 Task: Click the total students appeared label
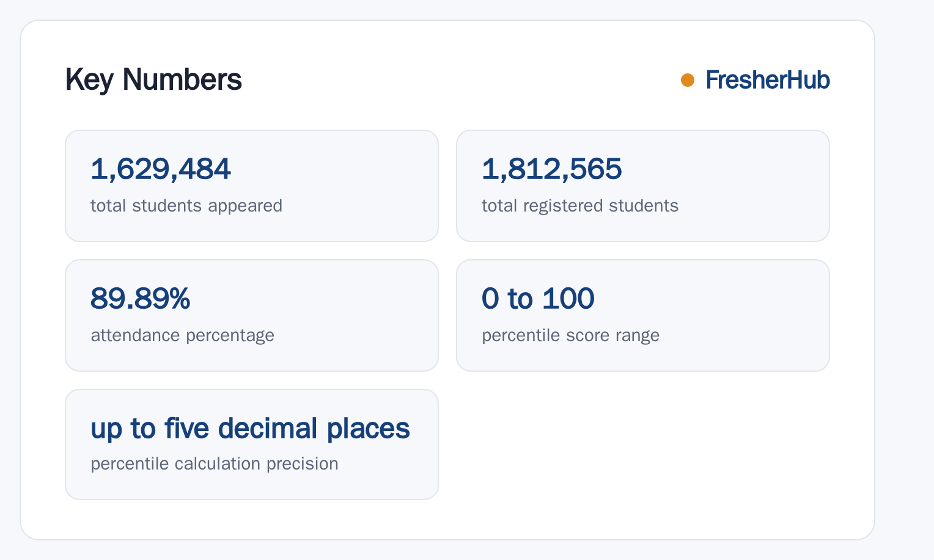[x=186, y=205]
